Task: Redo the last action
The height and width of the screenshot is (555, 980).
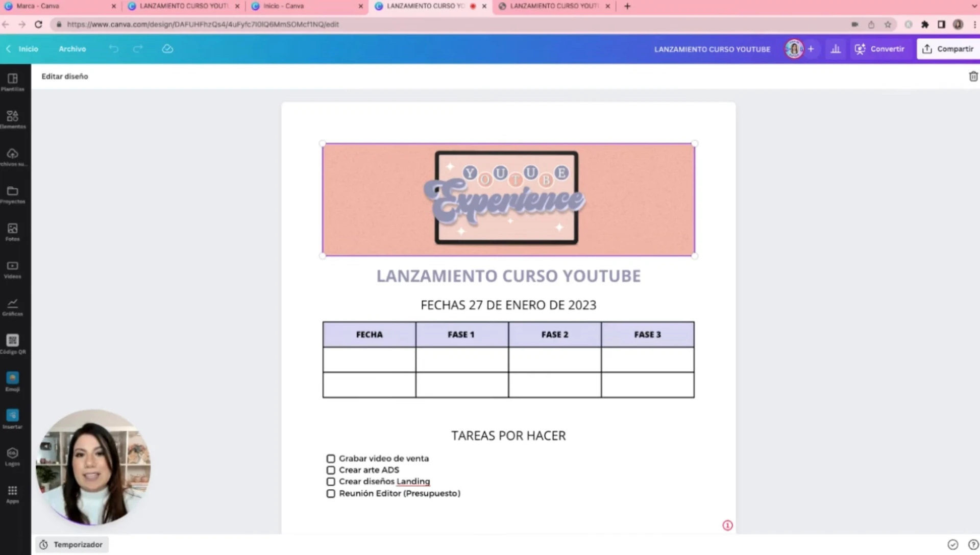Action: [138, 49]
